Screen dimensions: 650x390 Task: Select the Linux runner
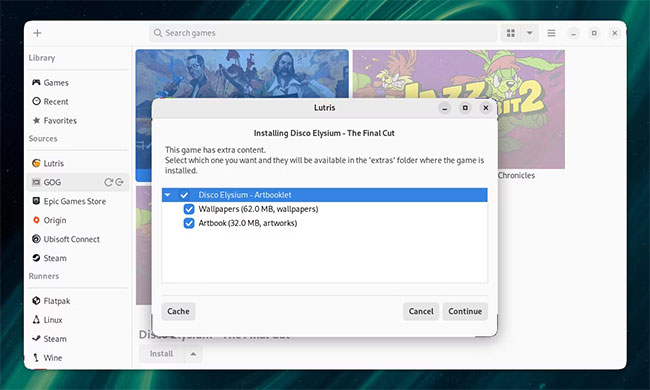[x=77, y=320]
